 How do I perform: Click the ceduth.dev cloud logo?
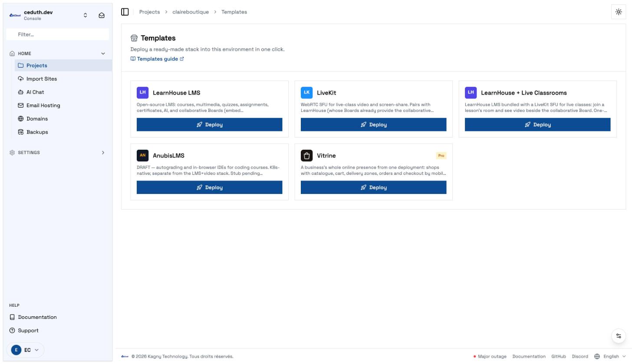[15, 15]
